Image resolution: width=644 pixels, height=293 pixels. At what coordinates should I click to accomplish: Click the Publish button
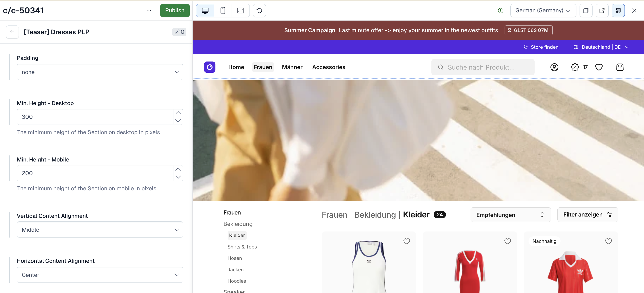click(175, 11)
